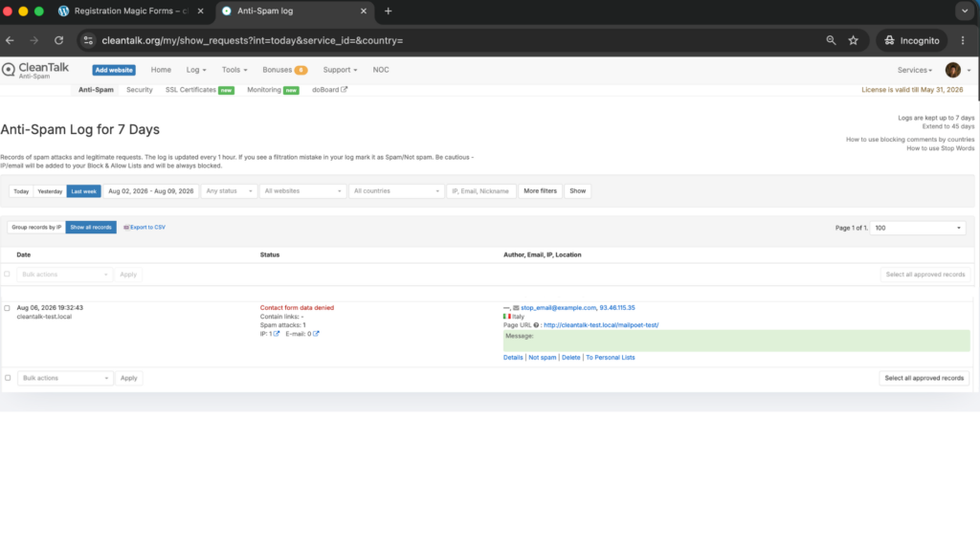This screenshot has width=980, height=551.
Task: Click the Add website button
Action: click(x=114, y=70)
